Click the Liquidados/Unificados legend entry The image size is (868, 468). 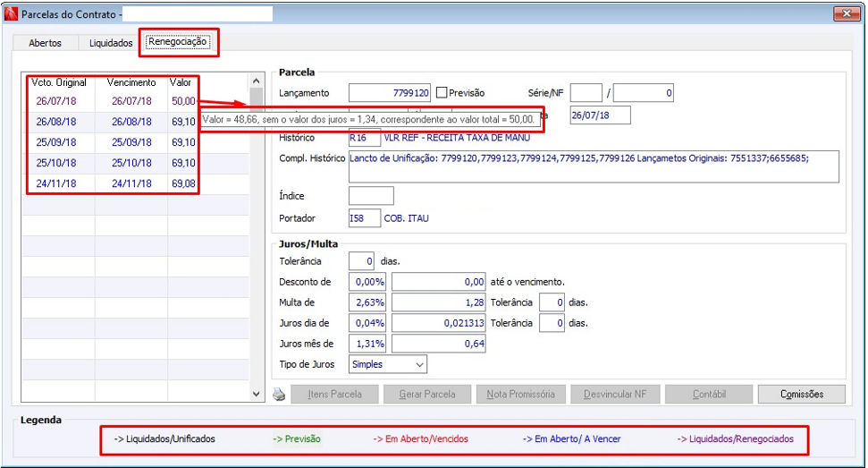point(164,438)
